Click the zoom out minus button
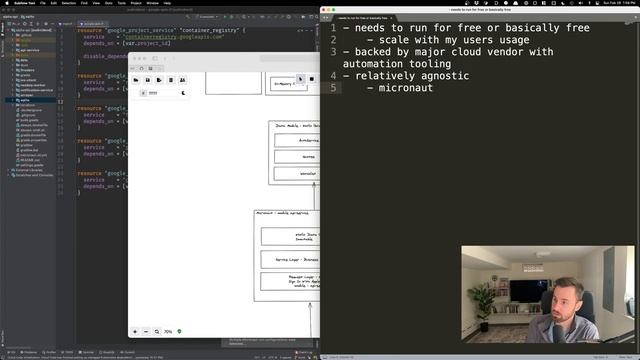Viewport: 640px width, 360px height. [x=146, y=331]
